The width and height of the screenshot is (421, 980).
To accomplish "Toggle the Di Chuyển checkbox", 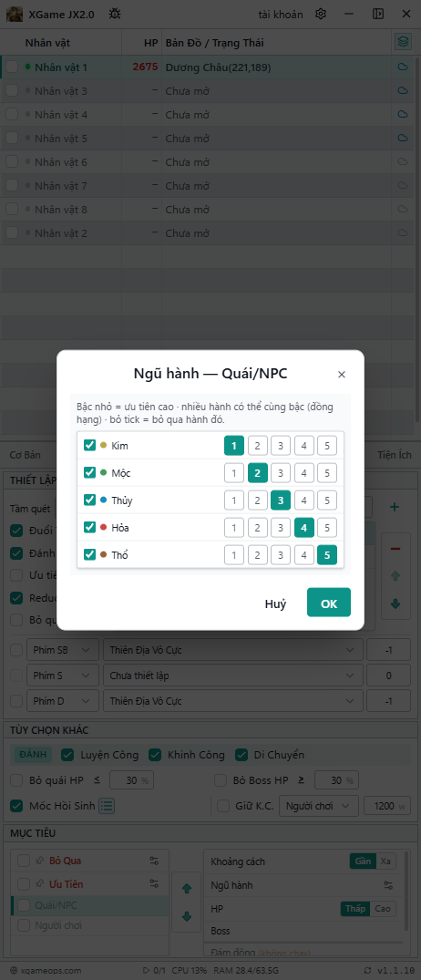I will (241, 755).
